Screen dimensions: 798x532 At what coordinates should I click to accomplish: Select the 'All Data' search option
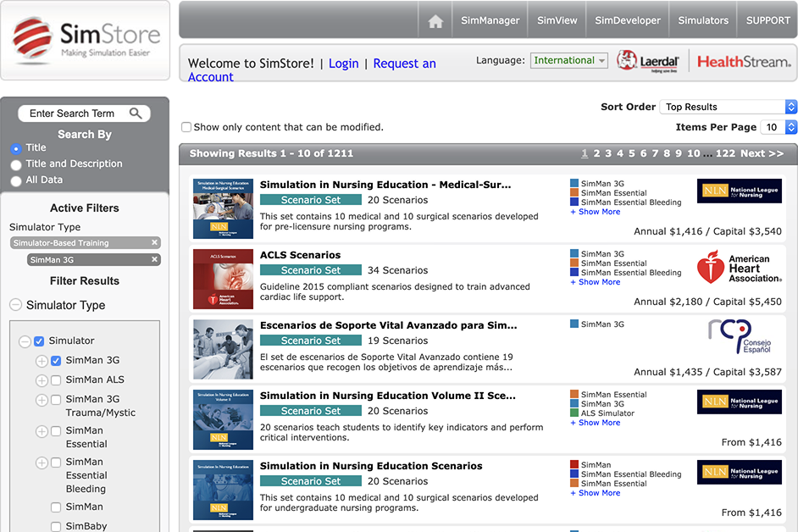click(14, 179)
